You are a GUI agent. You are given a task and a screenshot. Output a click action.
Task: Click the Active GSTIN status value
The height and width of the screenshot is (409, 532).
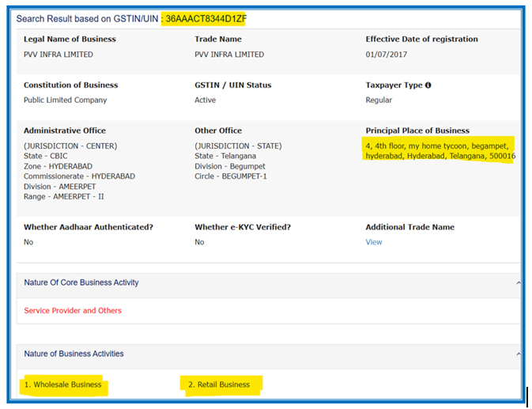pyautogui.click(x=205, y=100)
